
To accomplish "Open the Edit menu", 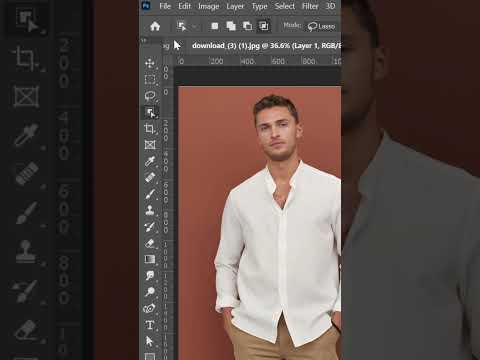I will click(x=184, y=6).
